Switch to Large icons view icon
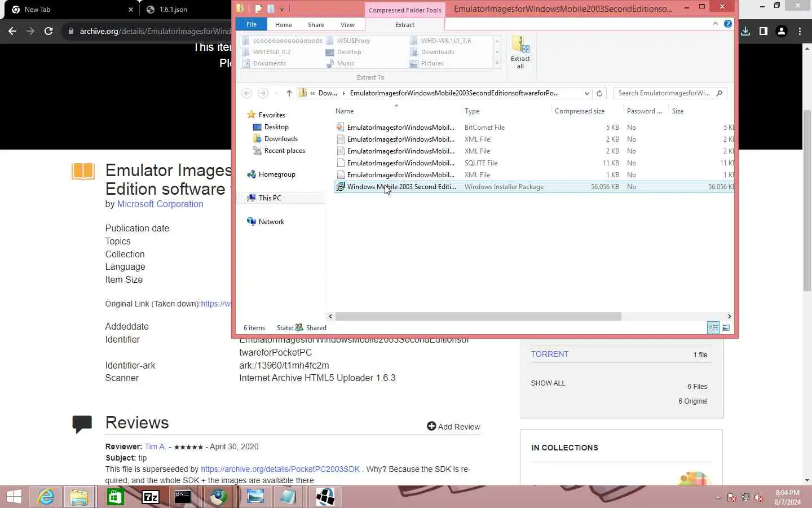Screen dimensions: 812x508 coord(726,328)
